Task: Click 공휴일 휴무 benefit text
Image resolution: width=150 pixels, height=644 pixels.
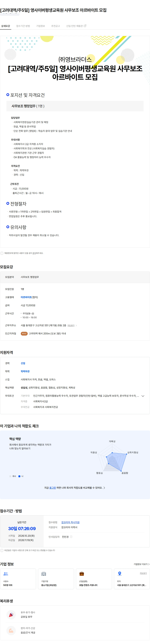Action: tap(26, 617)
